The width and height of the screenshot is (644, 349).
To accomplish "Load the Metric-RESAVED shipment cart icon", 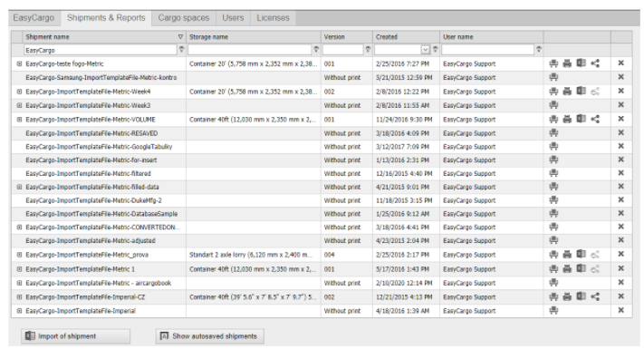I will point(553,132).
